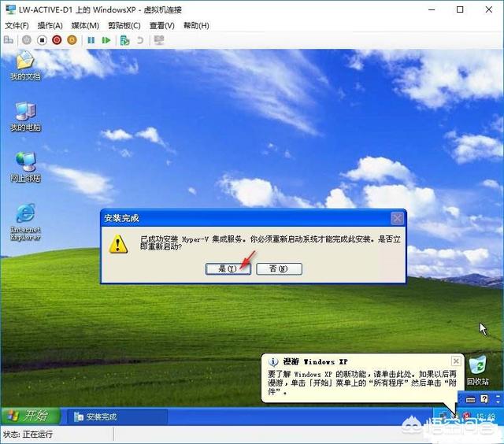Click the greyed-out Start VM toolbar icon
Viewport: 504px width, 444px height.
click(26, 40)
